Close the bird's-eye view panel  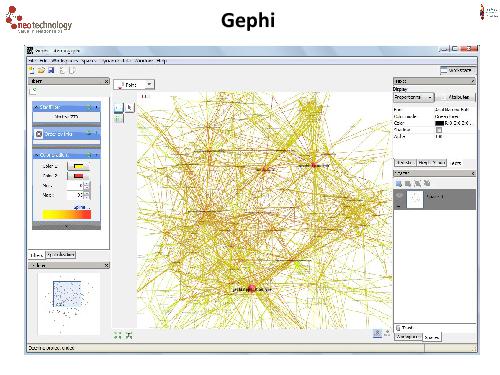[x=106, y=265]
